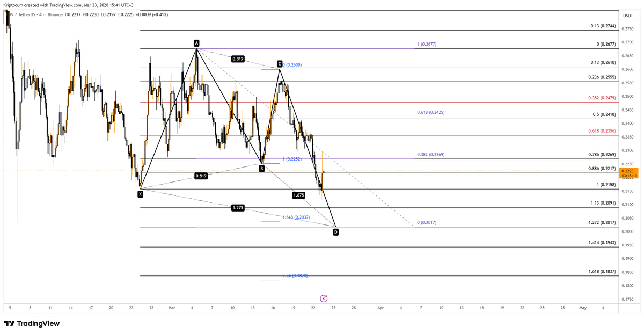Click the 0.236 (0.2555) Fibonacci label
The image size is (644, 334).
point(602,77)
